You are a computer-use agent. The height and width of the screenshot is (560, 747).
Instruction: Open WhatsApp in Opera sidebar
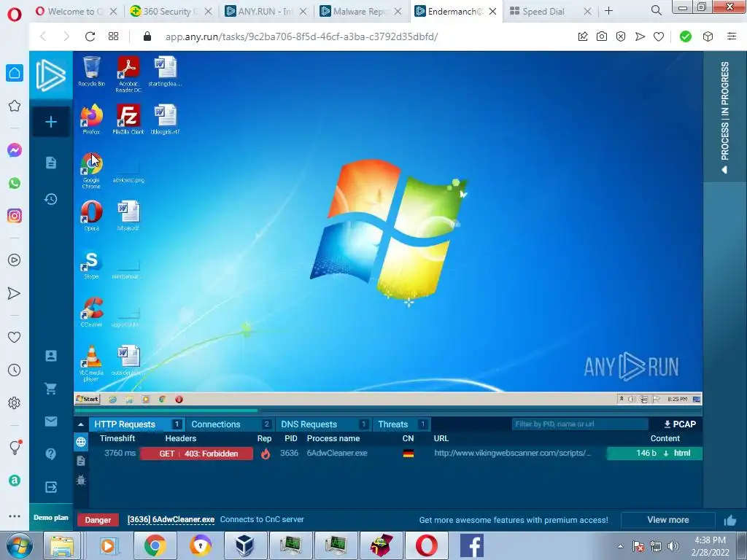pyautogui.click(x=15, y=183)
